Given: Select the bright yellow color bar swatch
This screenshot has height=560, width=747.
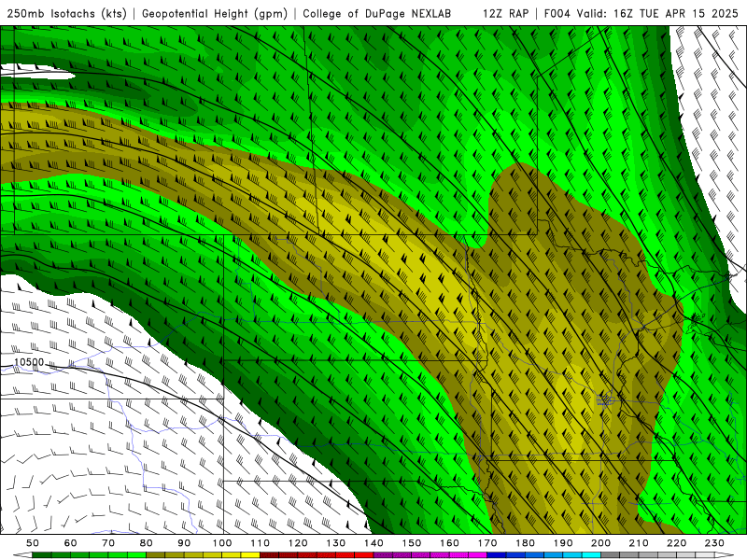Looking at the screenshot, I should (250, 554).
